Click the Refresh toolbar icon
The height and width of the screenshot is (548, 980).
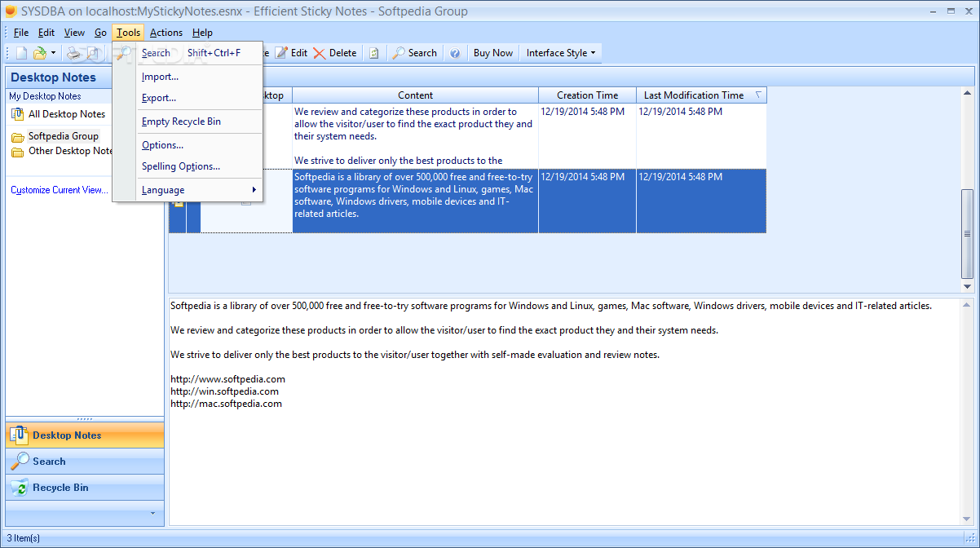click(374, 53)
